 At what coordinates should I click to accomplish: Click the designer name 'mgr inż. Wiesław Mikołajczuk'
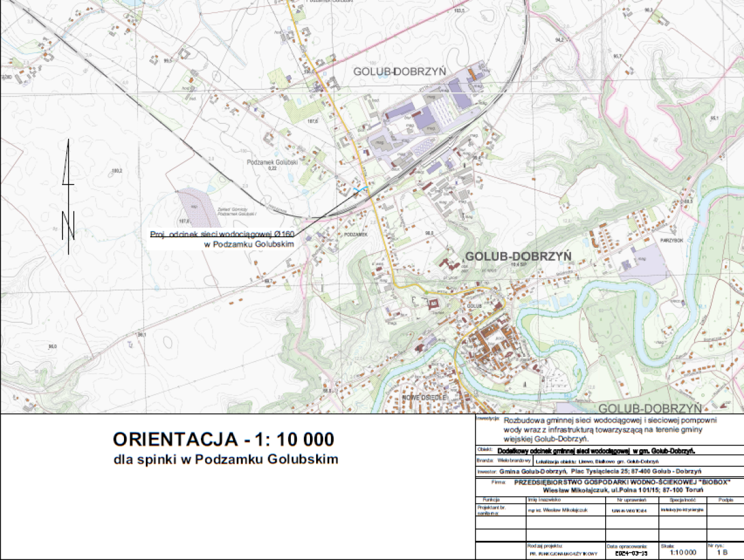point(556,510)
